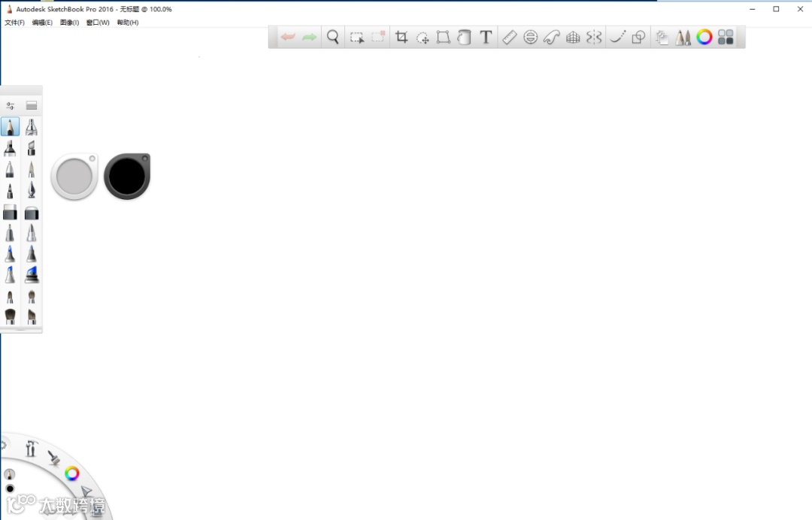Open the 帮助(H) menu
The image size is (812, 520).
coord(127,23)
